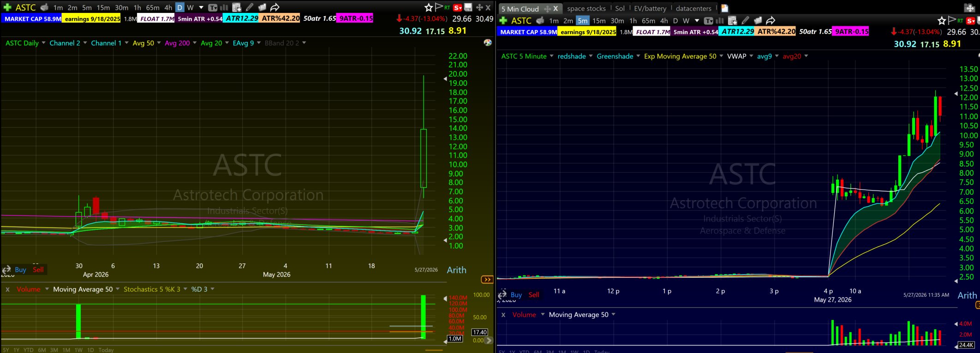
Task: Toggle the Arith scale mode on the daily chart
Action: [x=457, y=270]
